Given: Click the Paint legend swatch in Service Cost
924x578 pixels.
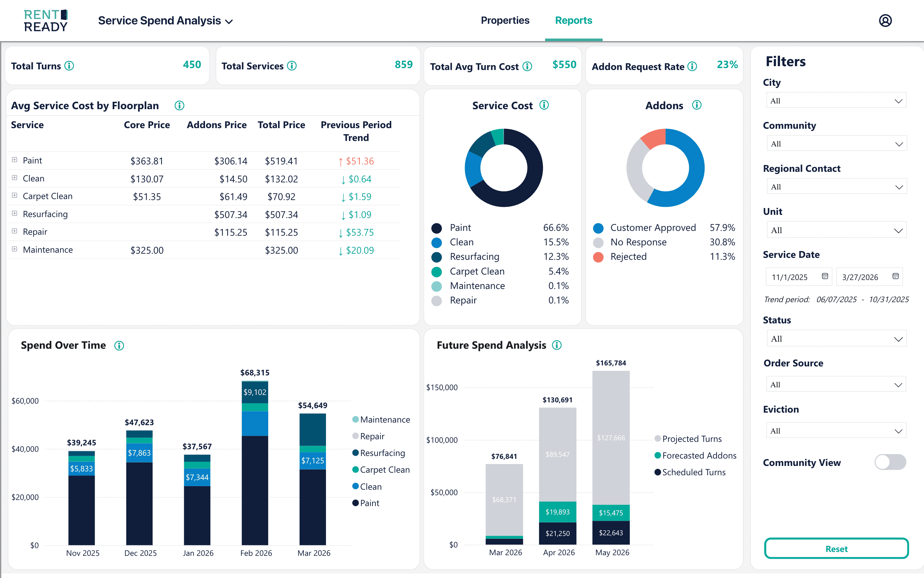Looking at the screenshot, I should click(436, 228).
